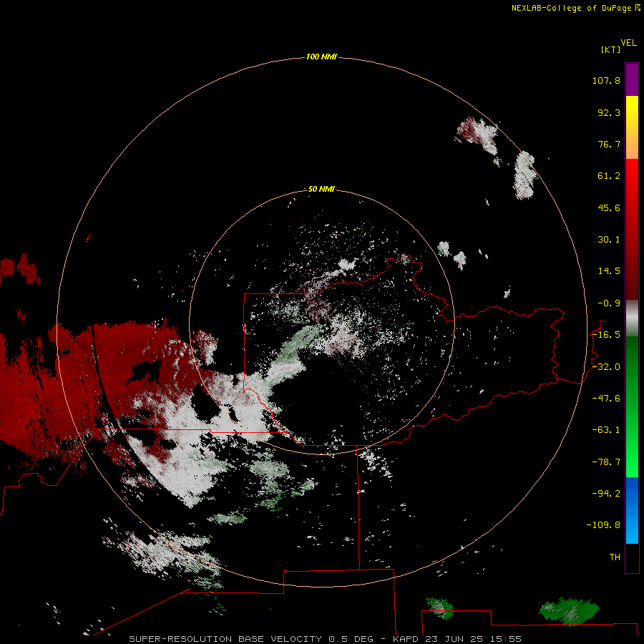This screenshot has width=644, height=644.
Task: Click the NEXLAB-College of DuPage label
Action: coord(571,8)
